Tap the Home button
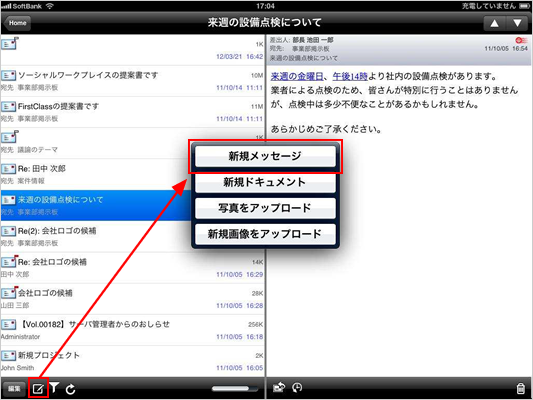Viewport: 533px width, 400px height. point(18,23)
